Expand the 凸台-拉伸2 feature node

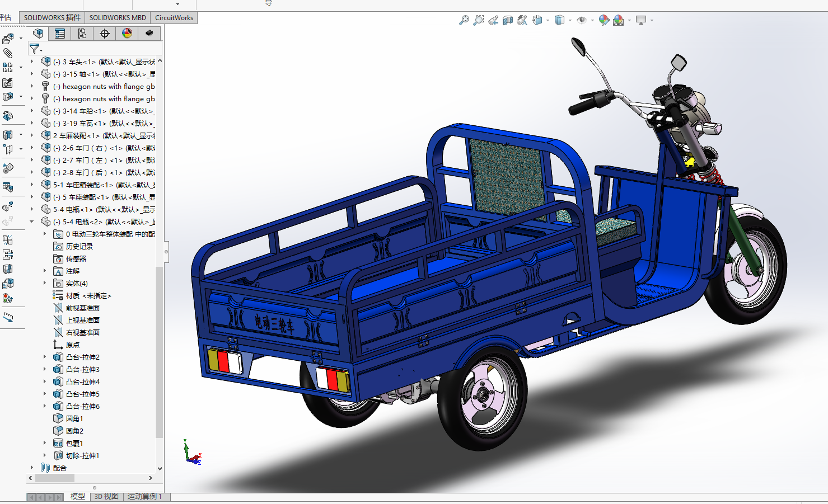[x=45, y=357]
